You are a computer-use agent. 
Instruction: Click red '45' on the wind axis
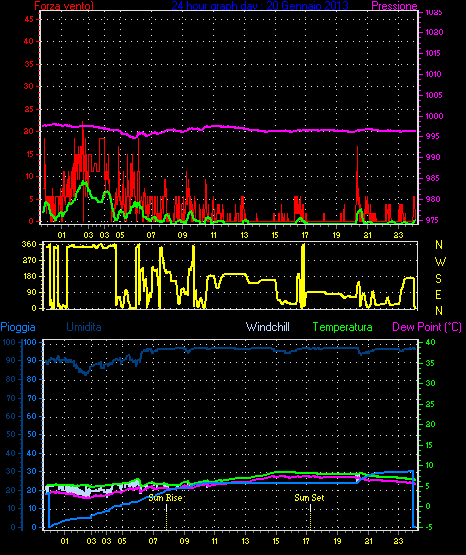tap(29, 19)
